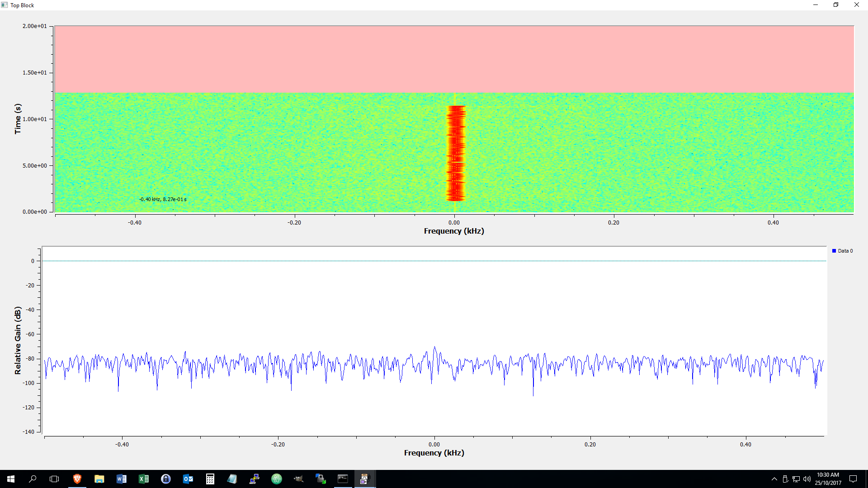Viewport: 868px width, 488px height.
Task: Minimize the Top Block window
Action: pyautogui.click(x=816, y=5)
